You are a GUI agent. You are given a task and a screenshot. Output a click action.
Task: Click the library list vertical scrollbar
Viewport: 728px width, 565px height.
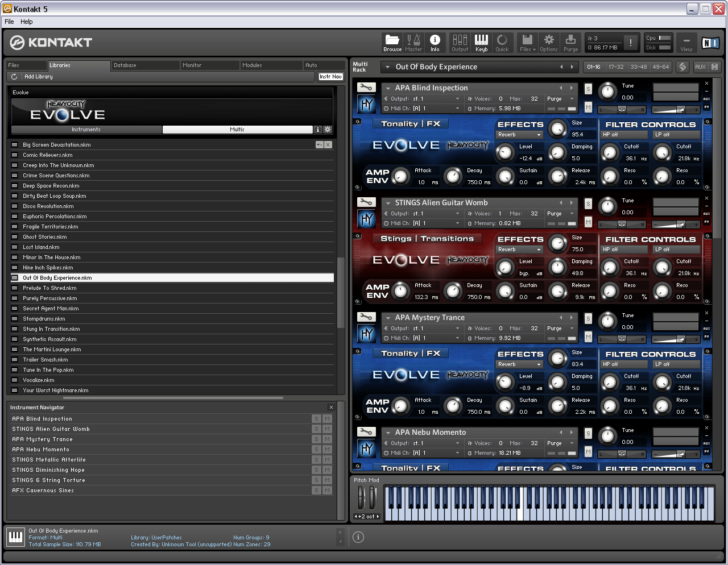click(341, 293)
